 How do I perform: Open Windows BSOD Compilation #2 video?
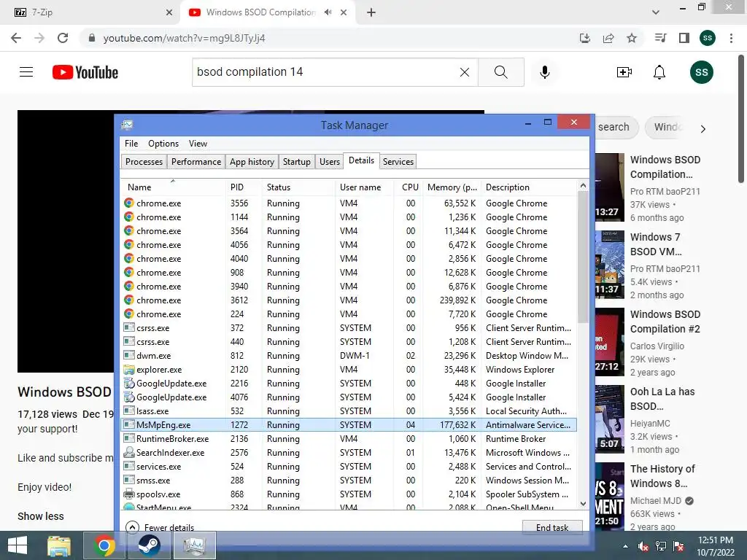pyautogui.click(x=665, y=322)
